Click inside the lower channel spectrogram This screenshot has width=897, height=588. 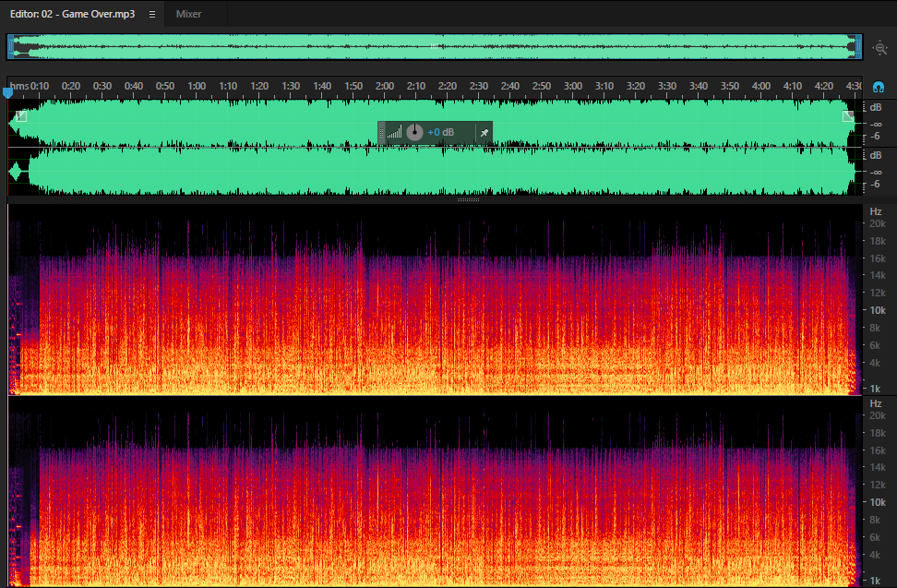click(435, 492)
